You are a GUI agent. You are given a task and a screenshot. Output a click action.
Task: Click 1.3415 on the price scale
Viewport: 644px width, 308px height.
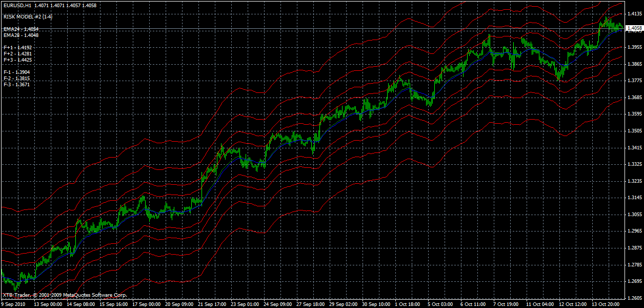pyautogui.click(x=635, y=148)
